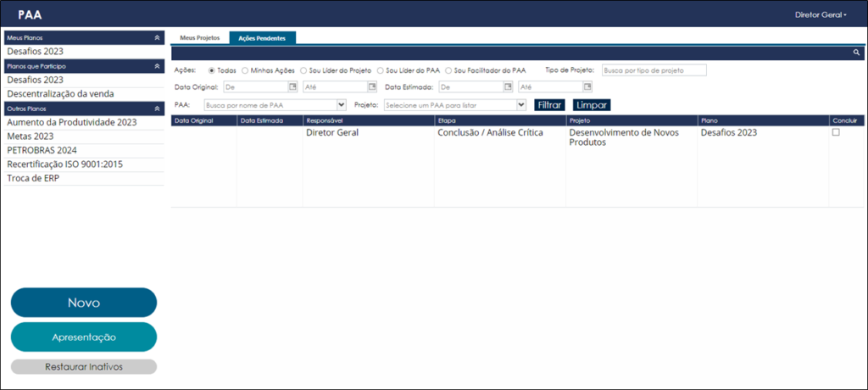The height and width of the screenshot is (390, 868).
Task: Open Desafios 2023 under Meus Planos
Action: click(84, 52)
